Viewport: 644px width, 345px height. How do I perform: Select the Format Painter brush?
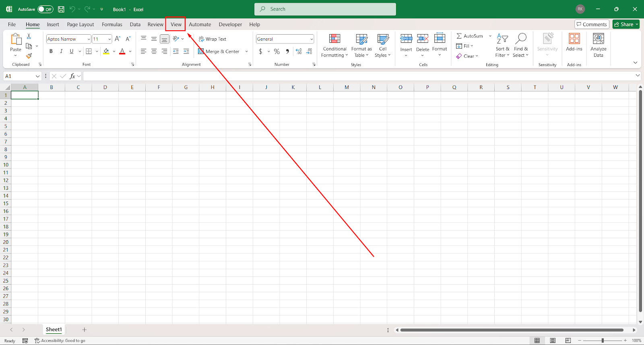pos(29,56)
